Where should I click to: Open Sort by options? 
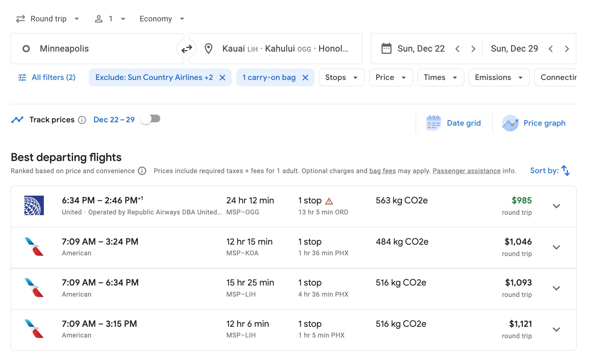[x=549, y=170]
